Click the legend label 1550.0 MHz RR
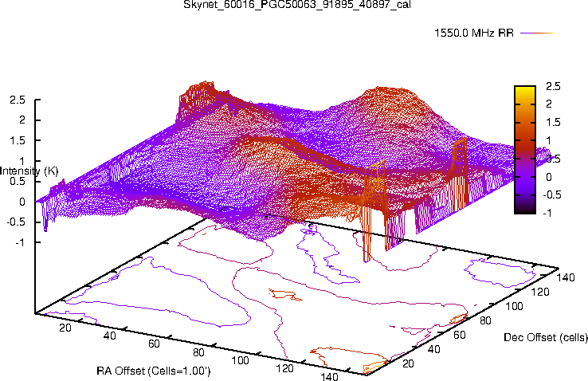 pyautogui.click(x=474, y=33)
